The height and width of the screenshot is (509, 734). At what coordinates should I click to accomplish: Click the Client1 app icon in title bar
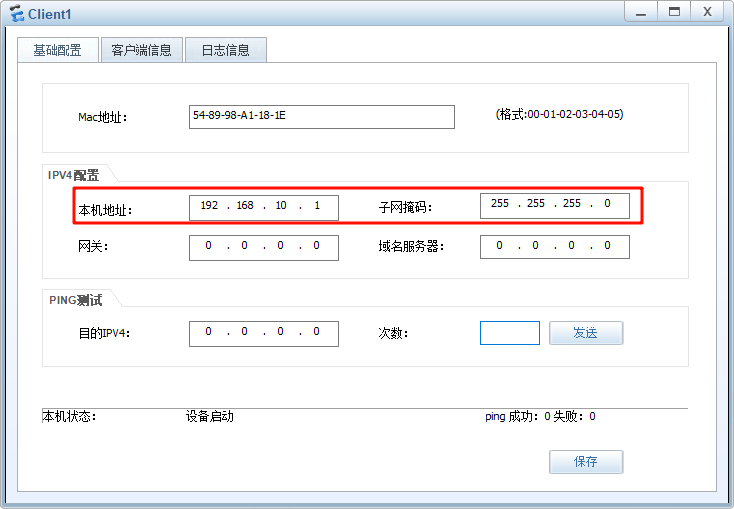[x=17, y=14]
